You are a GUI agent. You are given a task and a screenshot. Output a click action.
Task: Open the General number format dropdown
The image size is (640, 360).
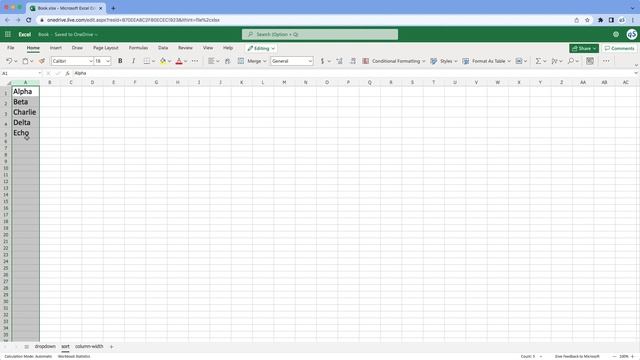(291, 61)
